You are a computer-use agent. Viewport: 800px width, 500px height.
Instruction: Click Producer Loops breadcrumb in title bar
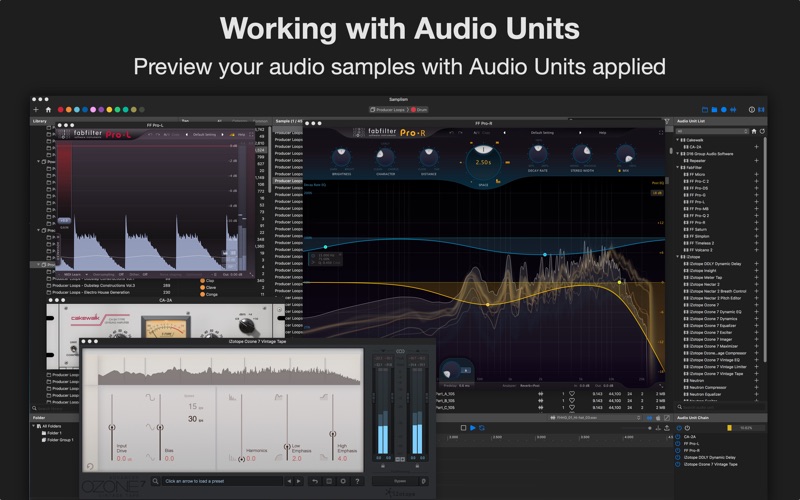click(388, 110)
